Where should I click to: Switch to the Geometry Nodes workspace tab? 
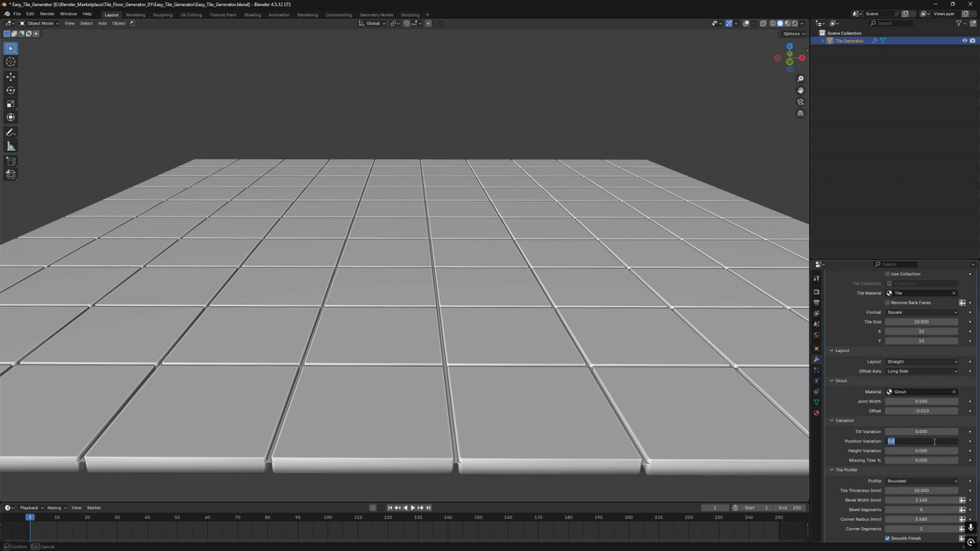click(376, 15)
